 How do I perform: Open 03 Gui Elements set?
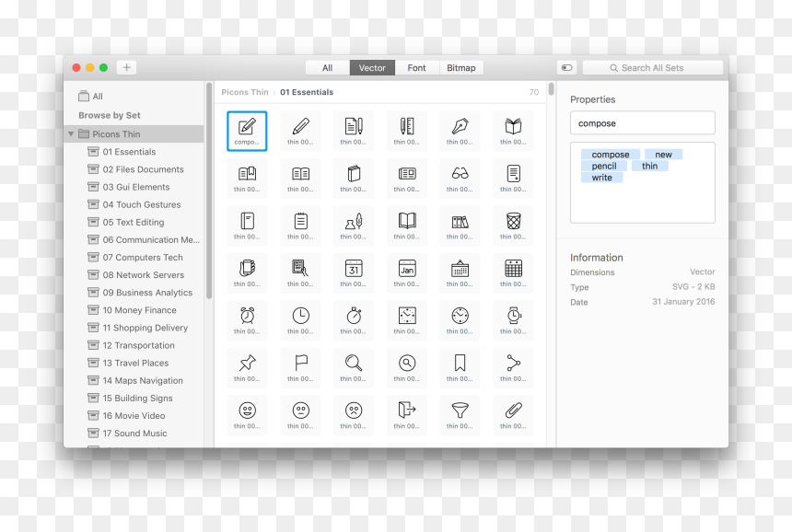(134, 187)
